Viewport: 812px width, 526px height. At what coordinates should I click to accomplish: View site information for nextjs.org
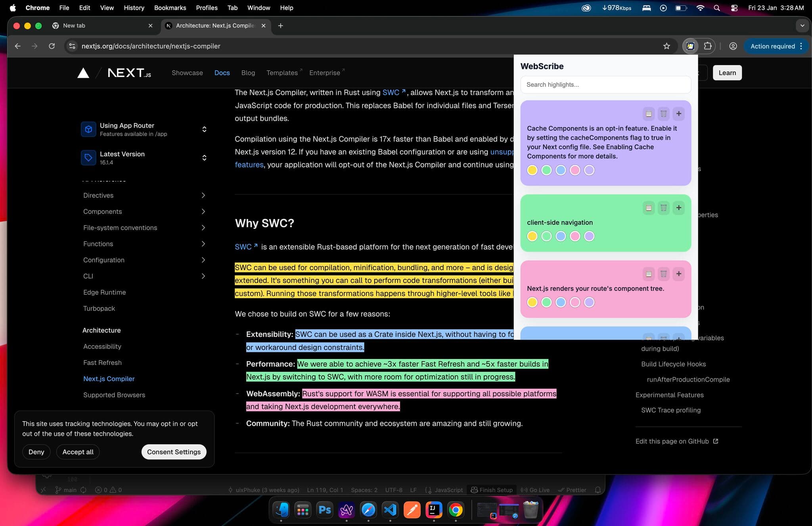[72, 46]
